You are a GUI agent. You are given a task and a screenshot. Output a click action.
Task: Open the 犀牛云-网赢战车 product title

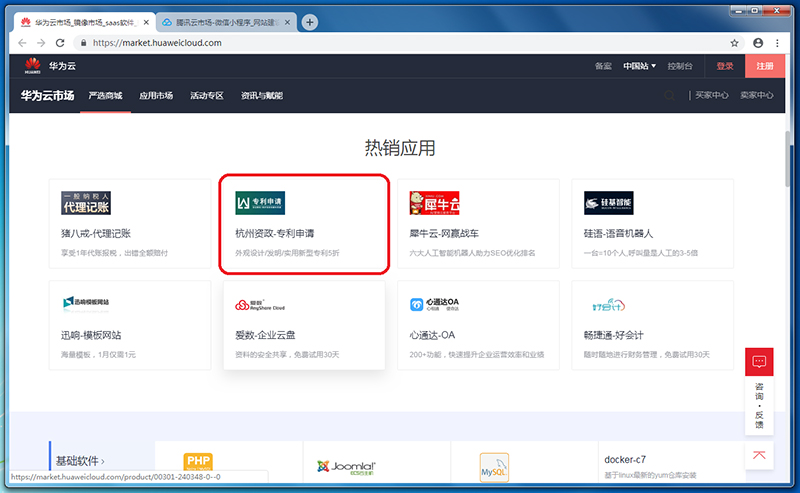pos(444,234)
